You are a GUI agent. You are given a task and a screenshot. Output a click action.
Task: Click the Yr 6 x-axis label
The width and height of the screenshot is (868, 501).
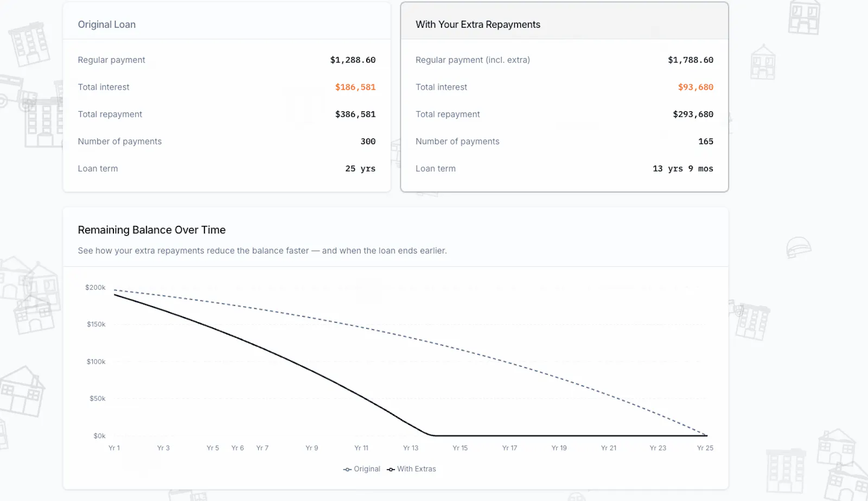pos(238,448)
